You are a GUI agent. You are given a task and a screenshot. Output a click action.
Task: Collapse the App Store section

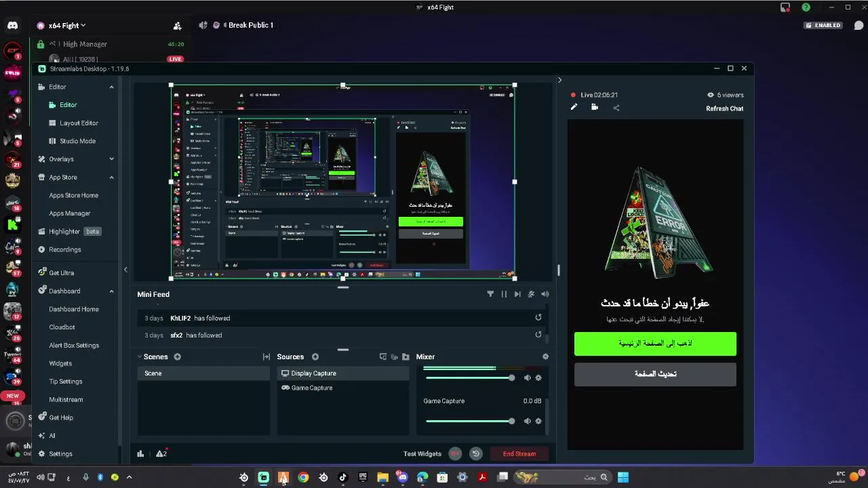click(x=111, y=177)
